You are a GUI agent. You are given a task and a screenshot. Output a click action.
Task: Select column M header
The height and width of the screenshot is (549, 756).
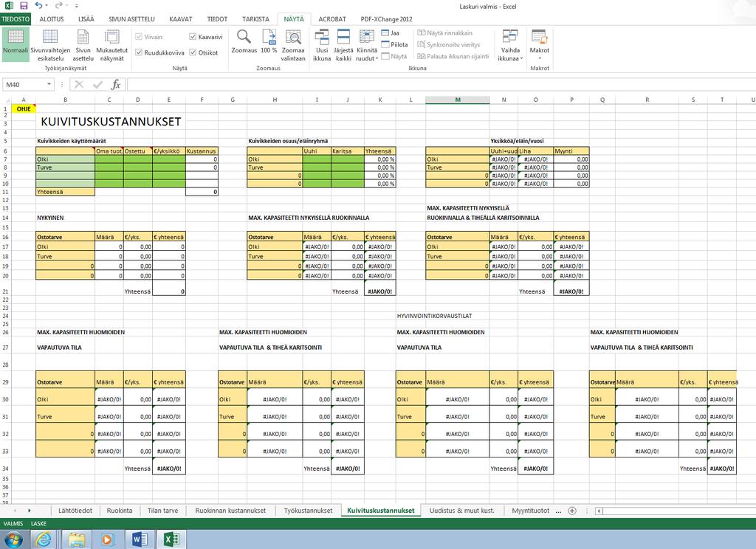[x=458, y=100]
